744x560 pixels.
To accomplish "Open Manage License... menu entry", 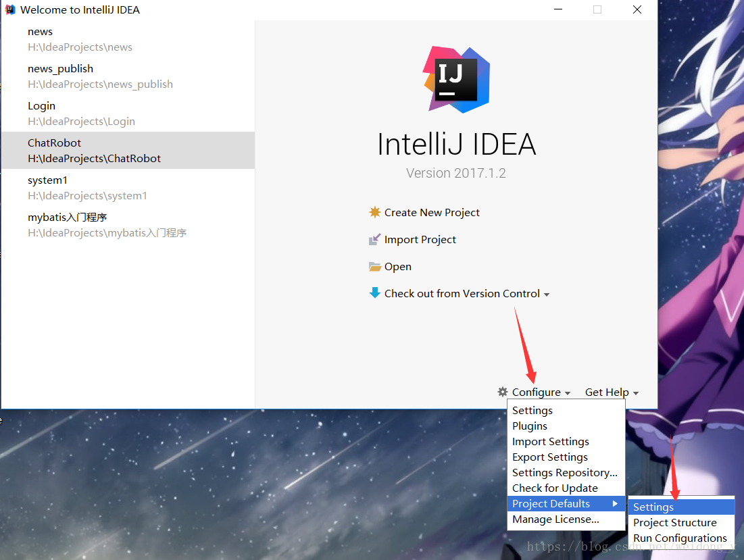I will [x=566, y=519].
